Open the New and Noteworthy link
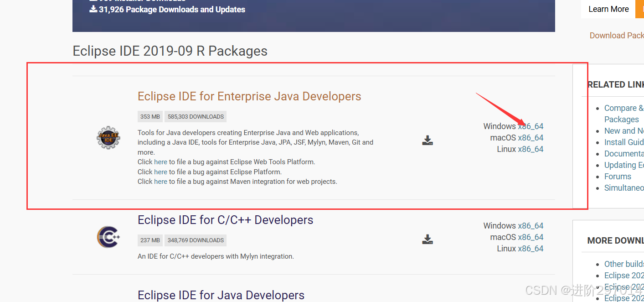 tap(624, 131)
